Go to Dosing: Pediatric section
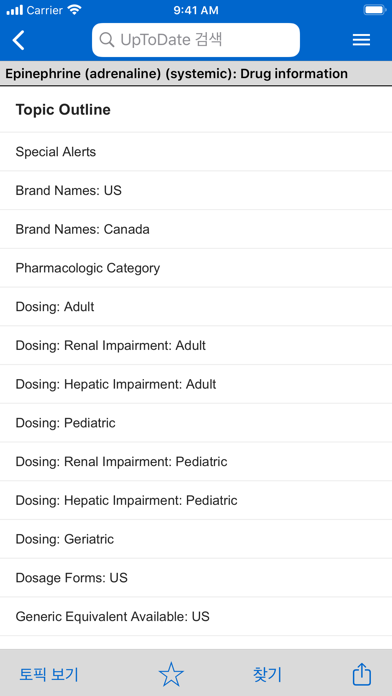392x696 pixels. pyautogui.click(x=196, y=423)
